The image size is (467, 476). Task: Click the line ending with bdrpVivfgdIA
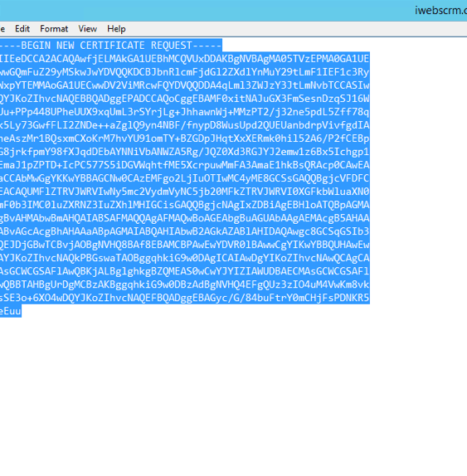[185, 125]
